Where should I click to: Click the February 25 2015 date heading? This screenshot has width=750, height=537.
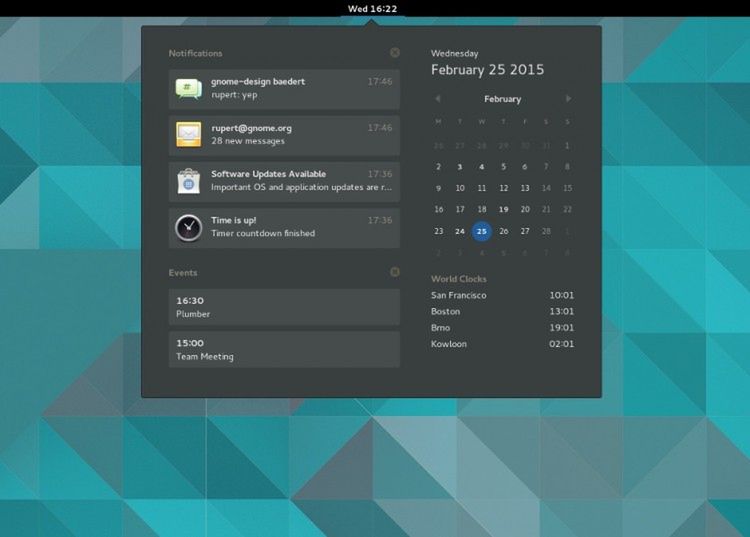(487, 70)
